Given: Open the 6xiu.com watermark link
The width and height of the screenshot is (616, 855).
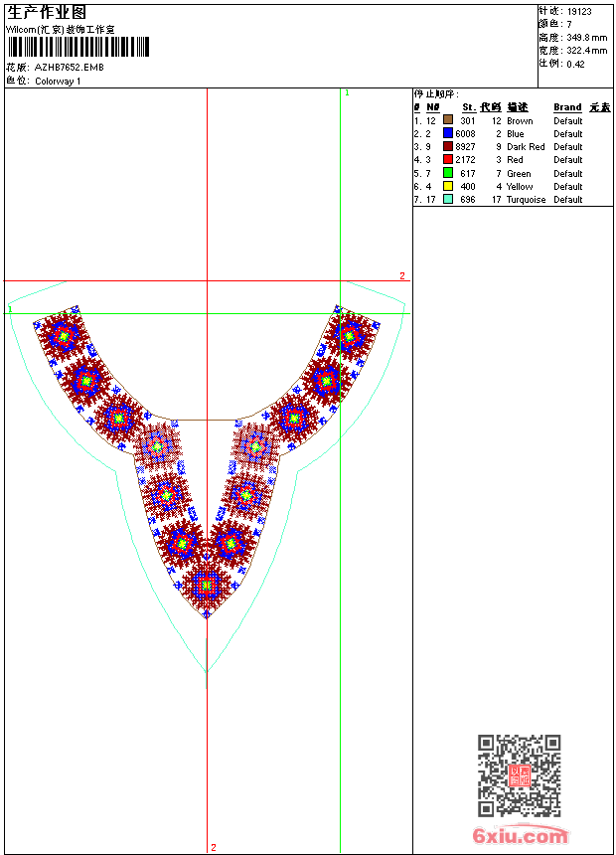Looking at the screenshot, I should click(x=520, y=836).
